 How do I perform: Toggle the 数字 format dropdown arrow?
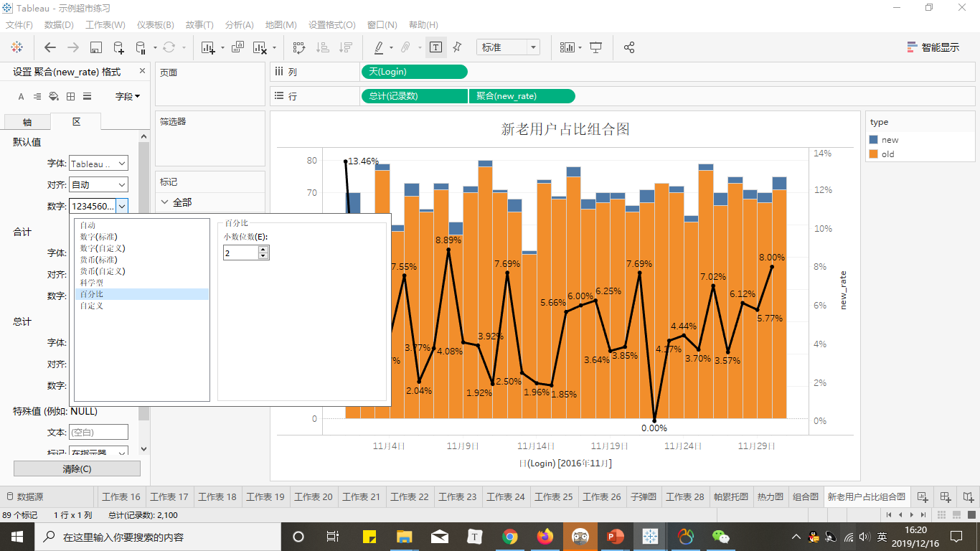122,206
